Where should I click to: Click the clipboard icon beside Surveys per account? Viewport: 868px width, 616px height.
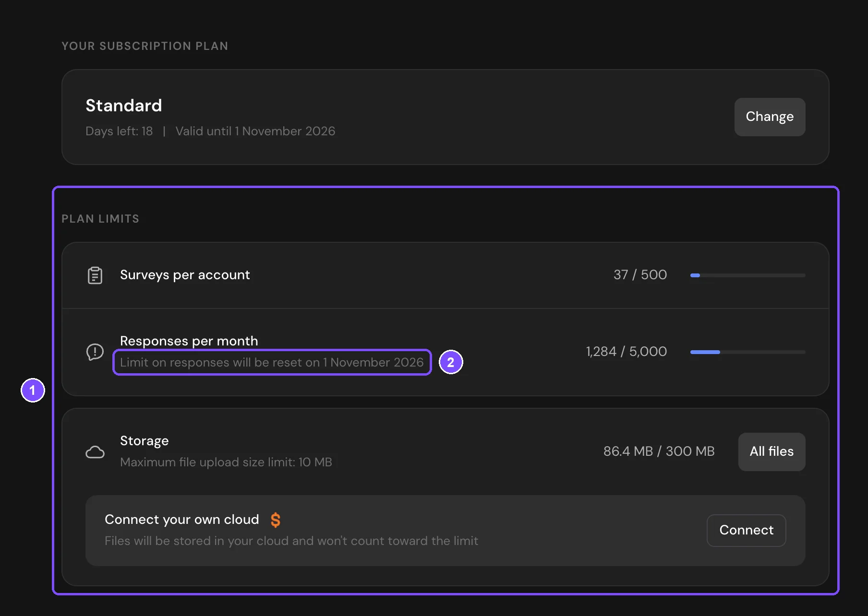(95, 275)
